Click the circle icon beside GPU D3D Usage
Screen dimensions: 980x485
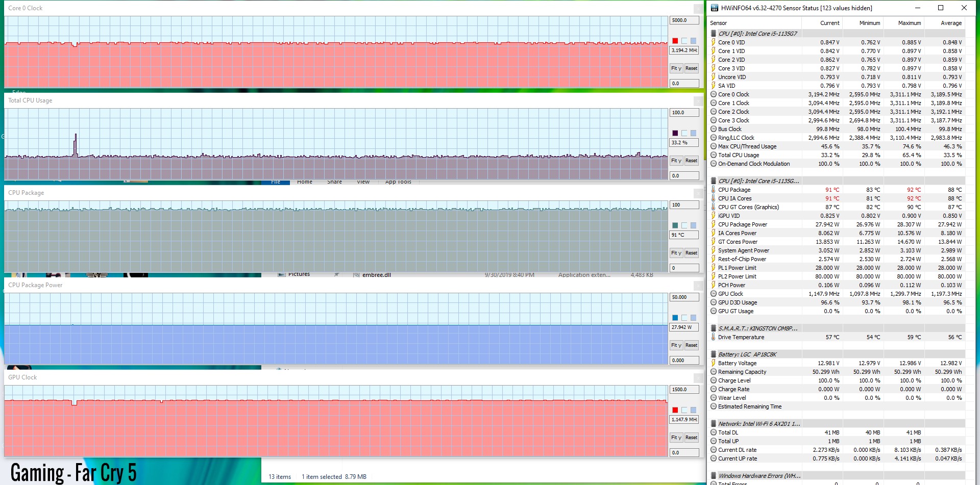point(714,302)
